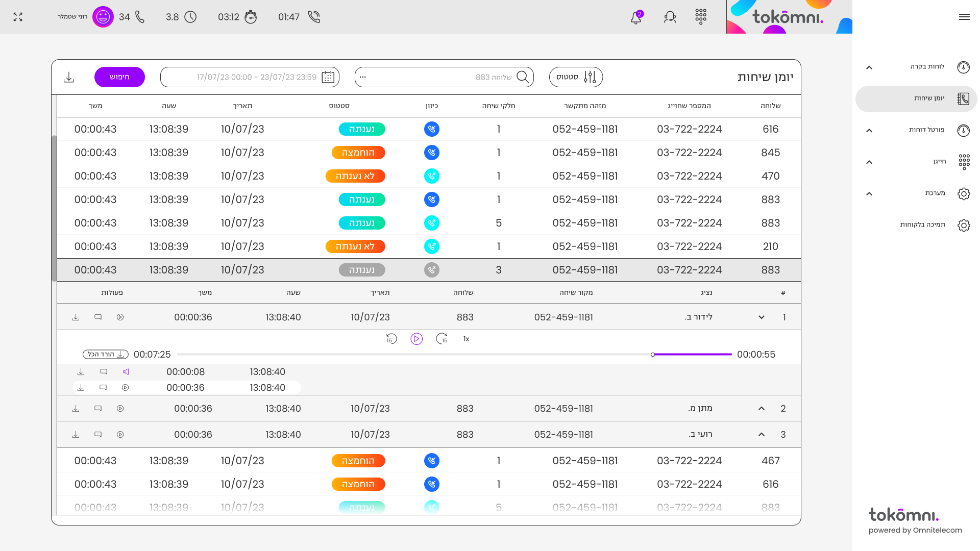The image size is (980, 551).
Task: Click the notifications bell icon
Action: (636, 17)
